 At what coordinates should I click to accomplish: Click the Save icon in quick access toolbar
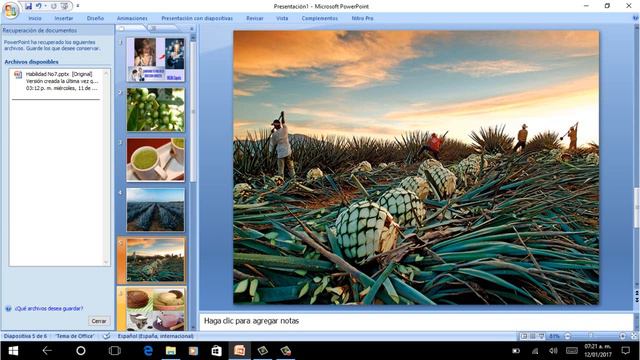[x=28, y=6]
